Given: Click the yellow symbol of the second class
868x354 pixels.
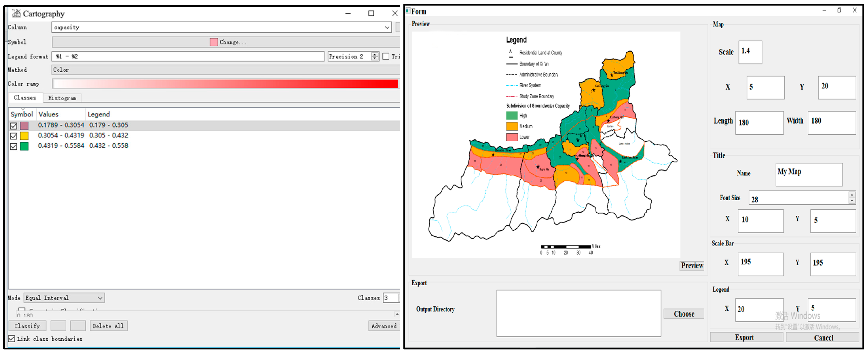Looking at the screenshot, I should [24, 136].
